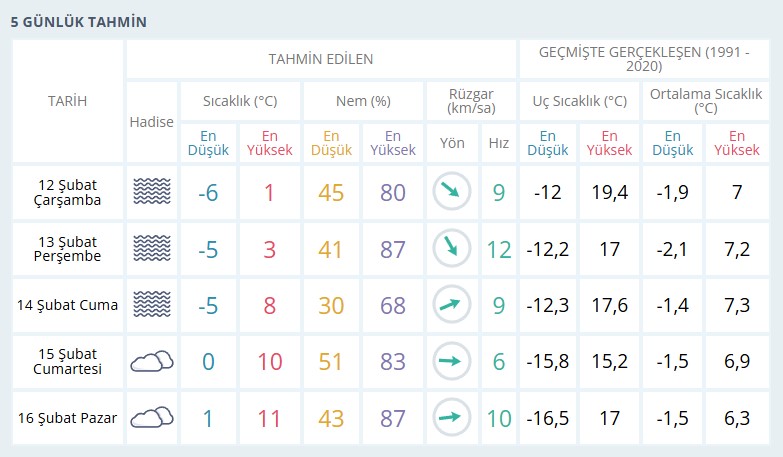Click the 'TAHMİN EDİLEN' header
783x457 pixels.
(x=321, y=59)
